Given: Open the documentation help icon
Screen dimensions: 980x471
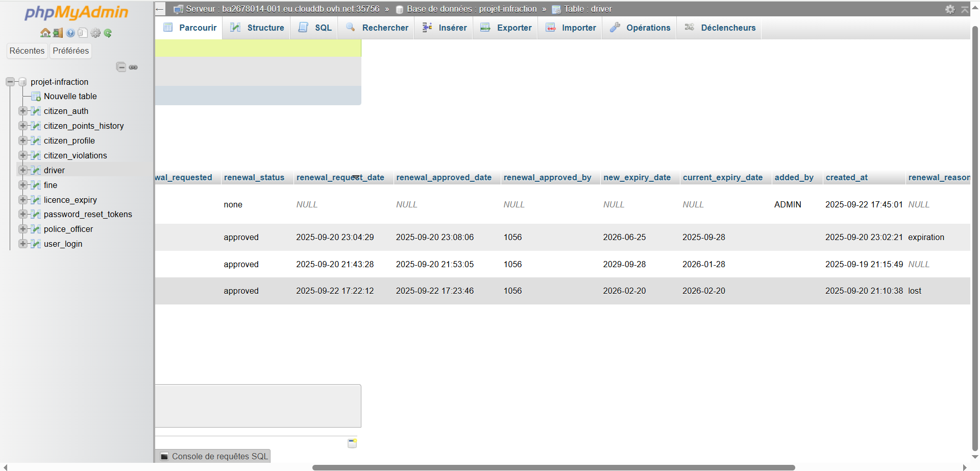Looking at the screenshot, I should point(70,33).
